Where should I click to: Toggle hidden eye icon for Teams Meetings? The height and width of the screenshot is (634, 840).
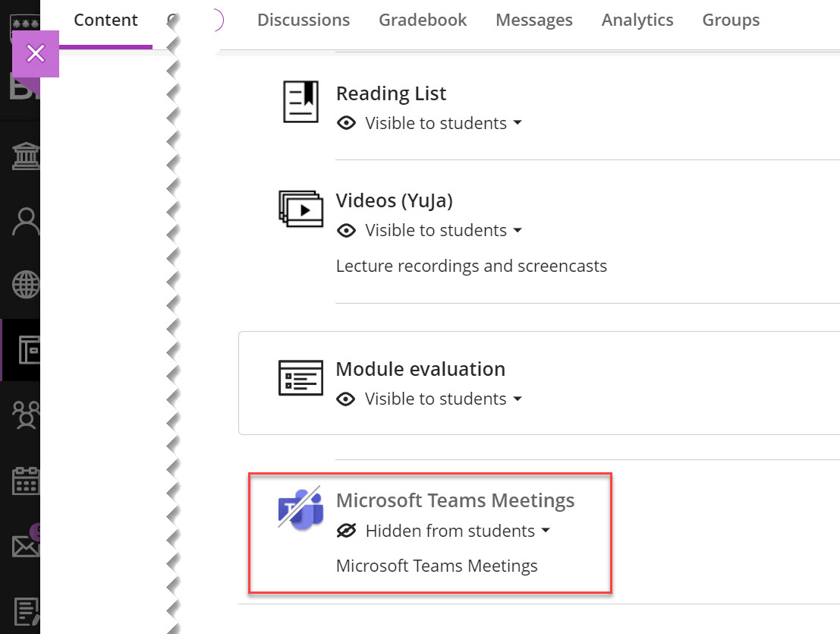coord(347,531)
